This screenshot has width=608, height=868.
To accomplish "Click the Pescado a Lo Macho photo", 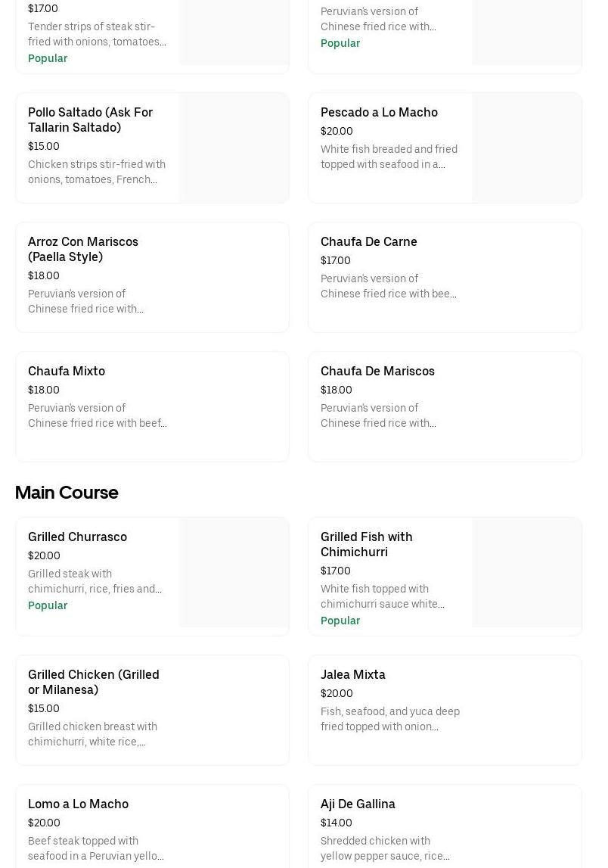I will [x=526, y=148].
